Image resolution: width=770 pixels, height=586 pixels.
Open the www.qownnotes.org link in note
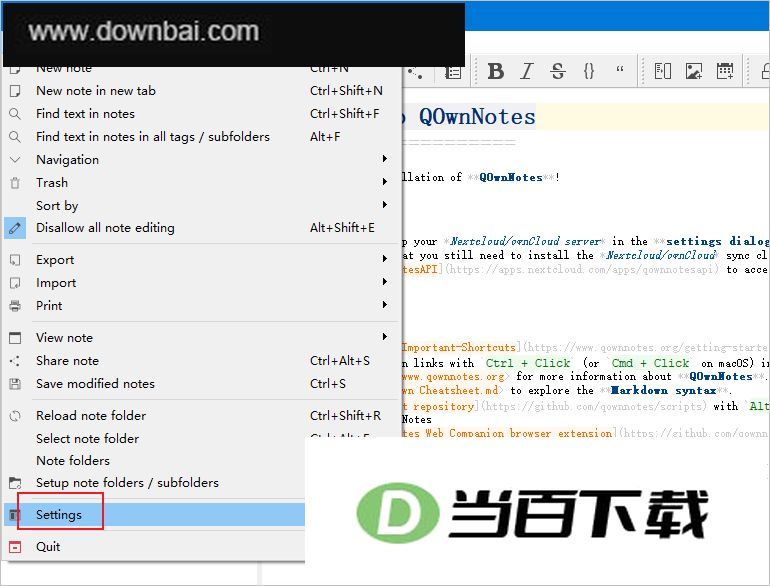453,377
